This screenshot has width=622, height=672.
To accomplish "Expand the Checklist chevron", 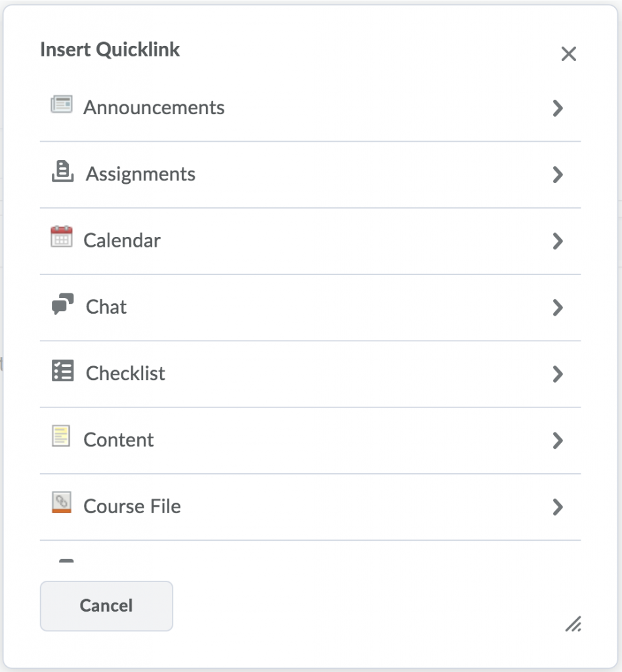I will coord(558,374).
